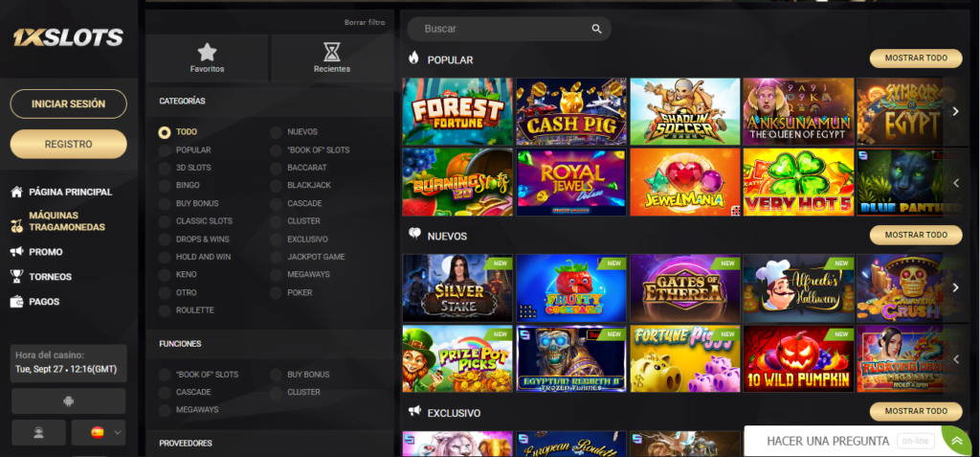980x457 pixels.
Task: Open the Royal Jewels Deluxe game
Action: [571, 182]
